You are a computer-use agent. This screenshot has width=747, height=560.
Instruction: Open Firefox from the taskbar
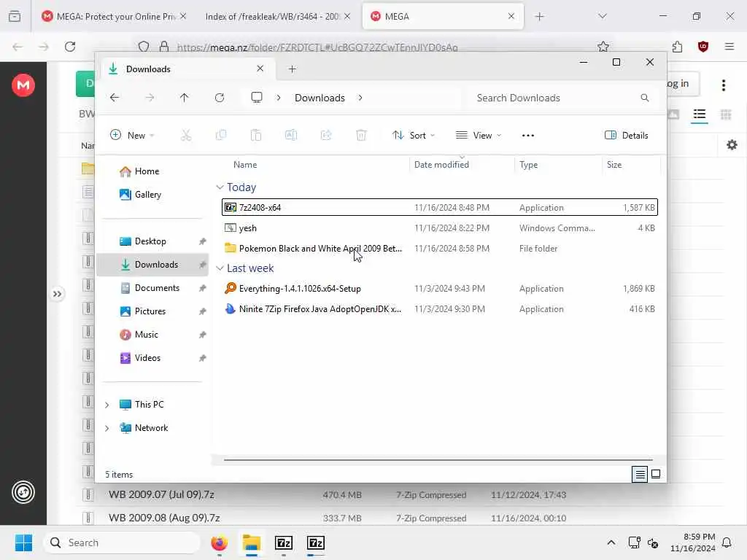219,542
